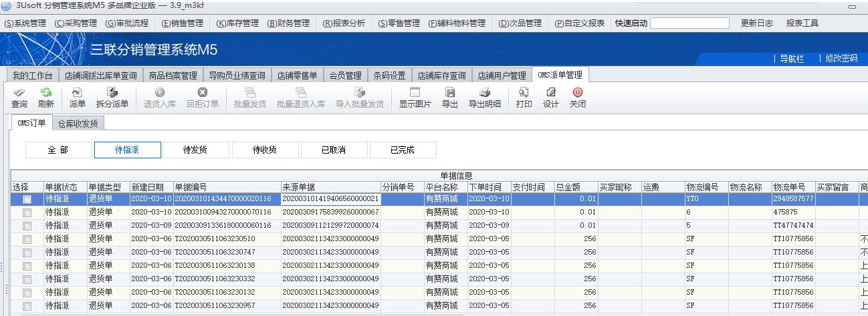Click the 回拒订单 reject order icon
The width and height of the screenshot is (868, 316).
coord(203,98)
